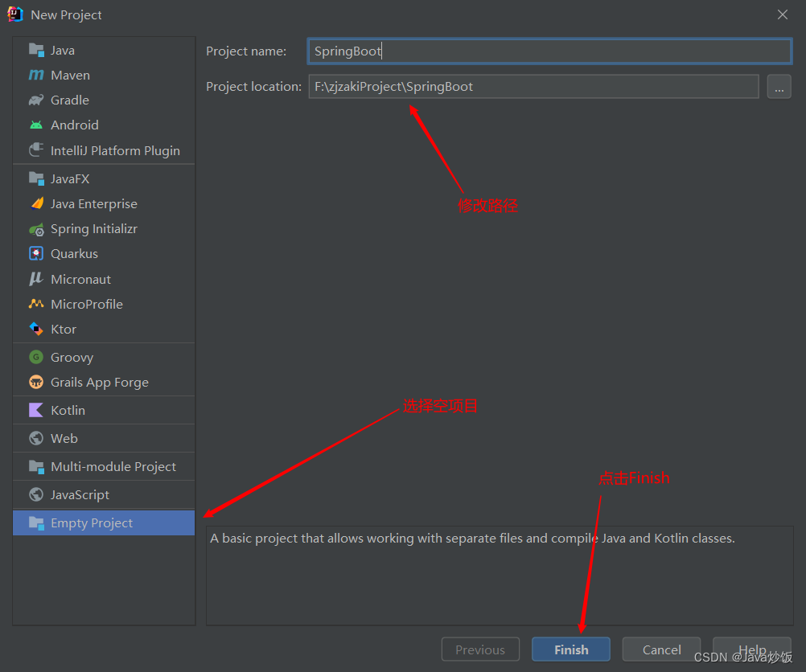Image resolution: width=806 pixels, height=672 pixels.
Task: Click the Ktor diamond icon
Action: (x=36, y=329)
